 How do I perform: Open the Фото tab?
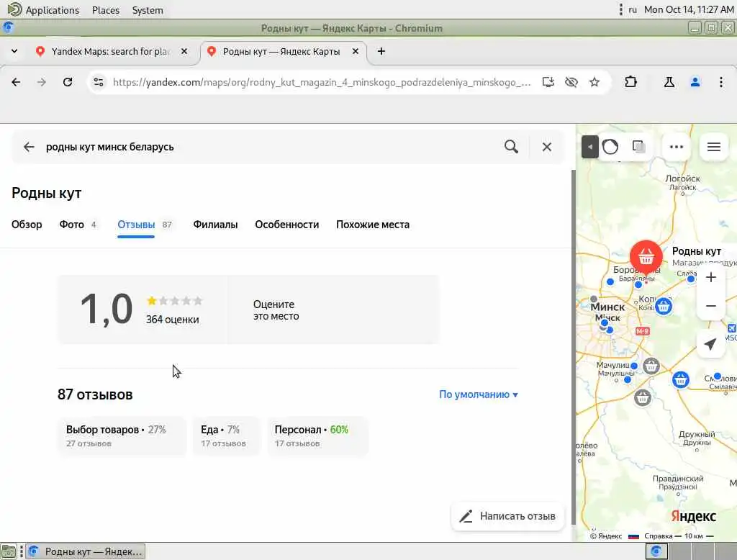click(78, 225)
